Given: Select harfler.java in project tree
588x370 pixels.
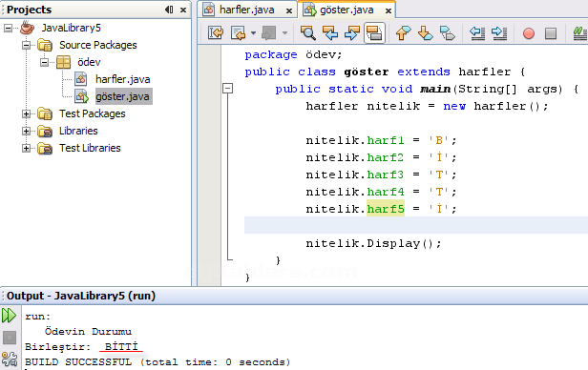Looking at the screenshot, I should pyautogui.click(x=122, y=79).
